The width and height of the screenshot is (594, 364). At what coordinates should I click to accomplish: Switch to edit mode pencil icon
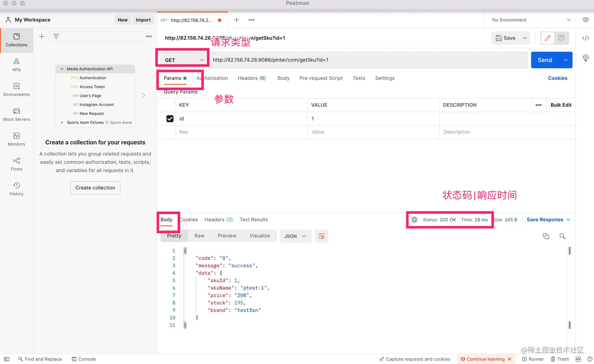point(547,38)
